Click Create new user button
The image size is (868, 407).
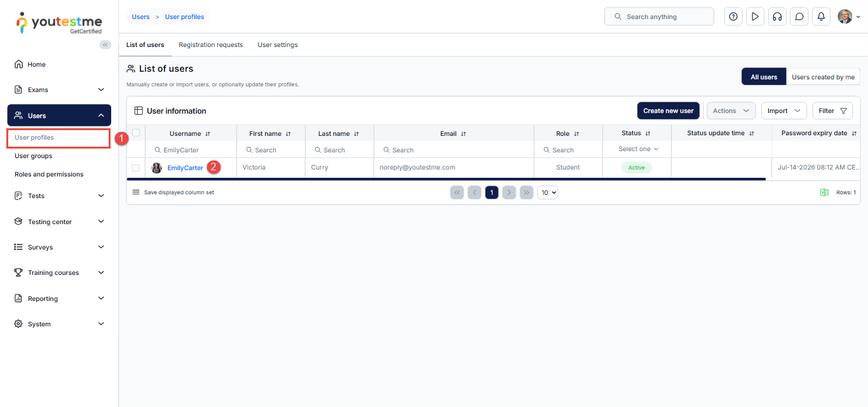pyautogui.click(x=668, y=110)
